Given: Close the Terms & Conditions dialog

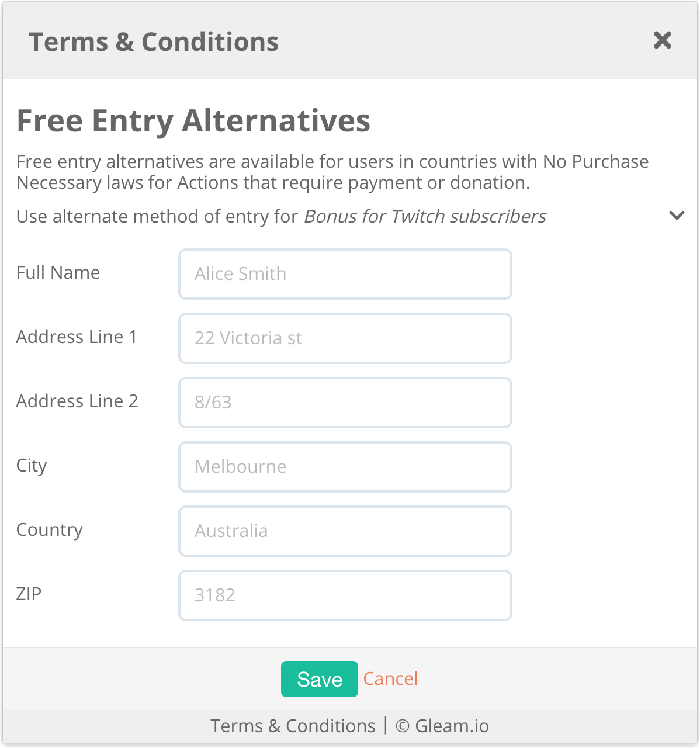Looking at the screenshot, I should tap(662, 41).
